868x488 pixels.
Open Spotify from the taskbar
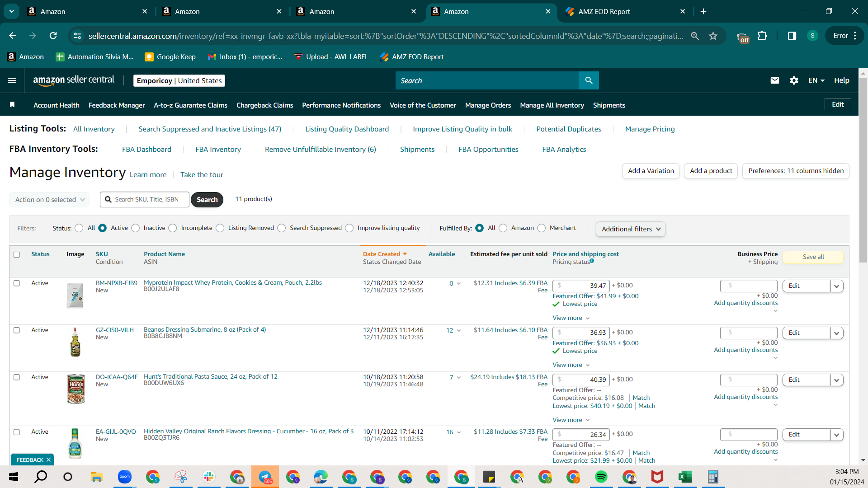point(601,477)
